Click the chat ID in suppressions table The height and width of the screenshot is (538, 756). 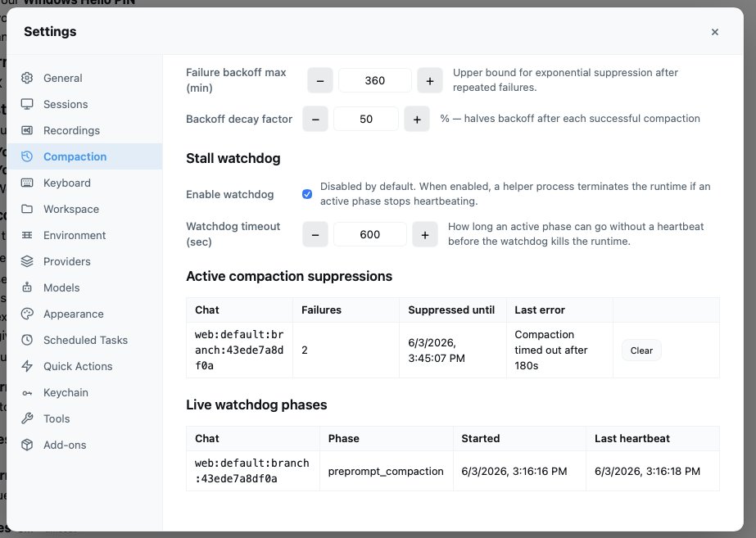click(239, 350)
